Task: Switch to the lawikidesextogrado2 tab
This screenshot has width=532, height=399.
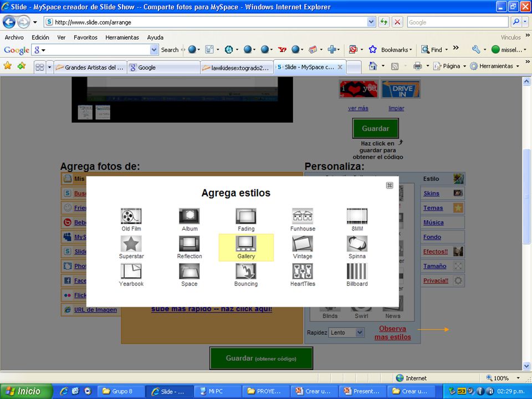Action: coord(237,67)
